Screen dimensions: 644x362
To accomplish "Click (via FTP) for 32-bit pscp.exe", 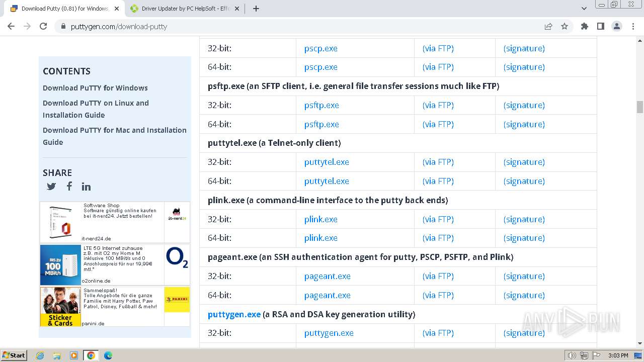I will click(x=438, y=48).
